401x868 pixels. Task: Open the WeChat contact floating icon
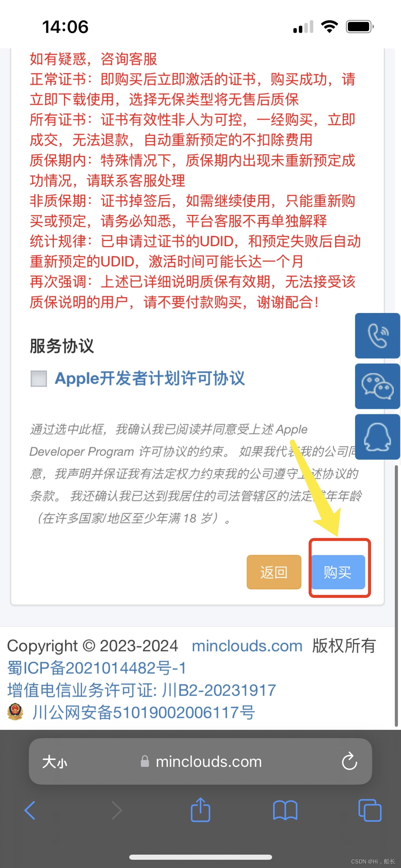pos(377,386)
